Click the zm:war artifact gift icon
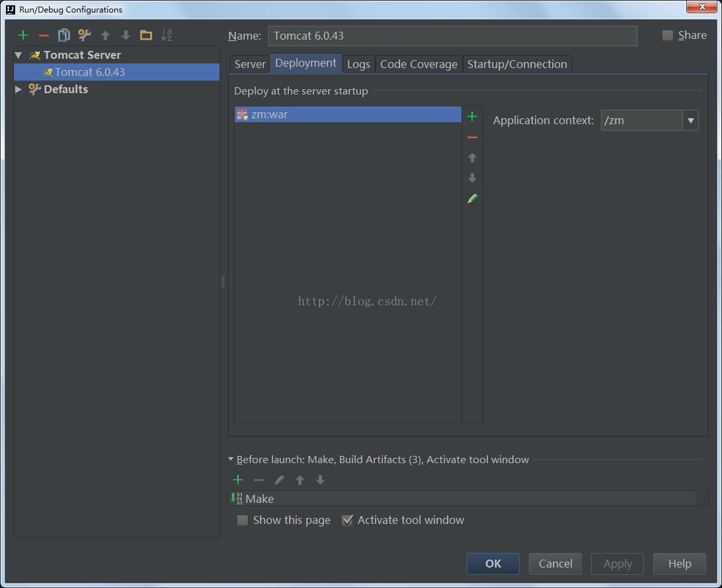 [242, 114]
